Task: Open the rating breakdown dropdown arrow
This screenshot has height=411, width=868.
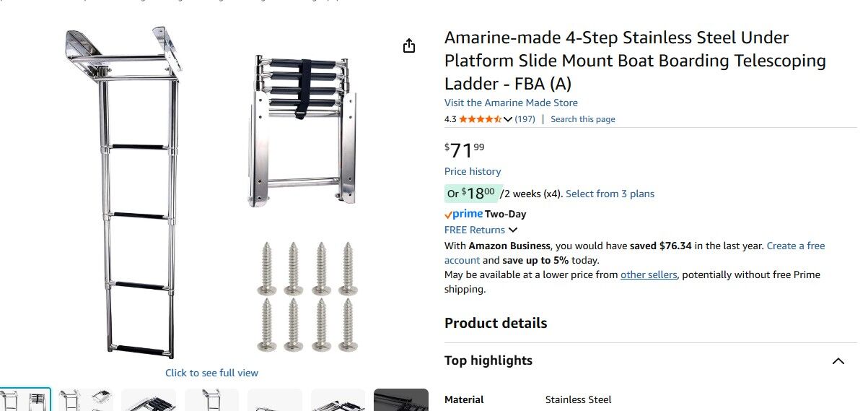Action: (508, 119)
